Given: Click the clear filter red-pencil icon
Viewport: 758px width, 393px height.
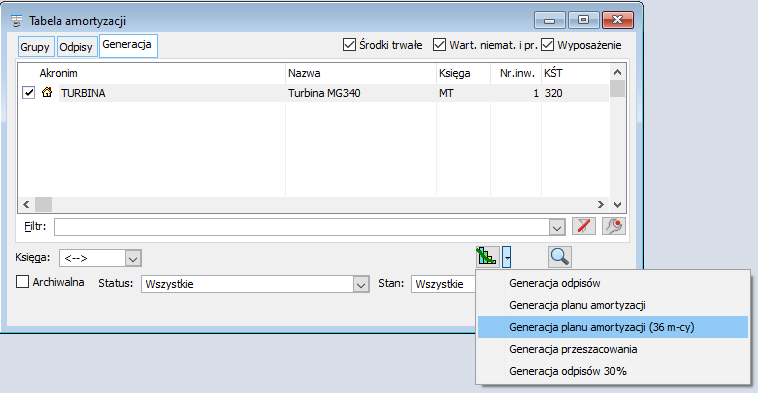Looking at the screenshot, I should pyautogui.click(x=583, y=226).
